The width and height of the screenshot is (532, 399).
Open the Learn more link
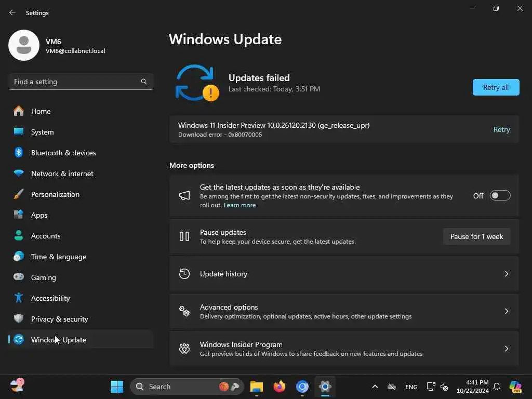click(240, 205)
